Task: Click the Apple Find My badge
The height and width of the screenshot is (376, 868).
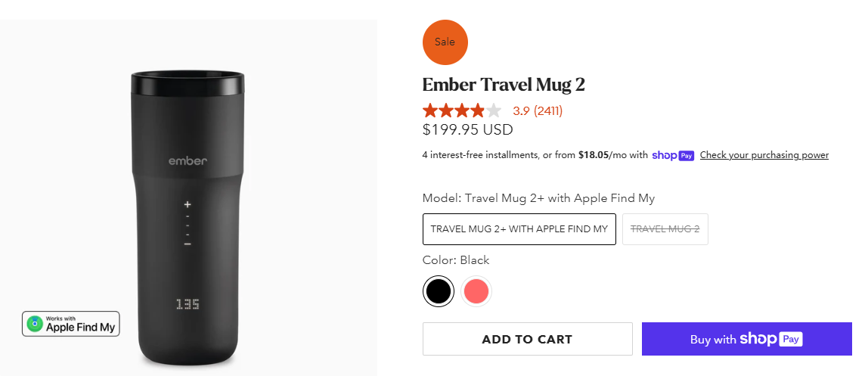Action: pos(71,324)
